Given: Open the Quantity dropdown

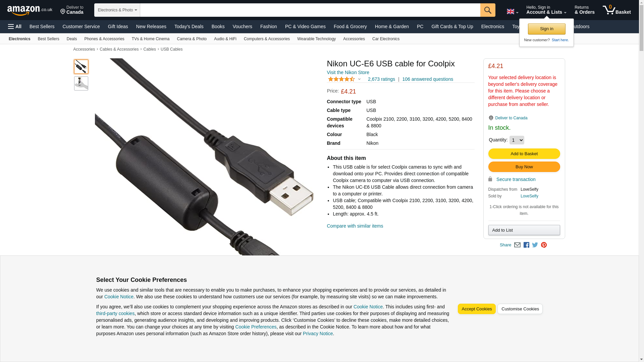Looking at the screenshot, I should pos(517,140).
